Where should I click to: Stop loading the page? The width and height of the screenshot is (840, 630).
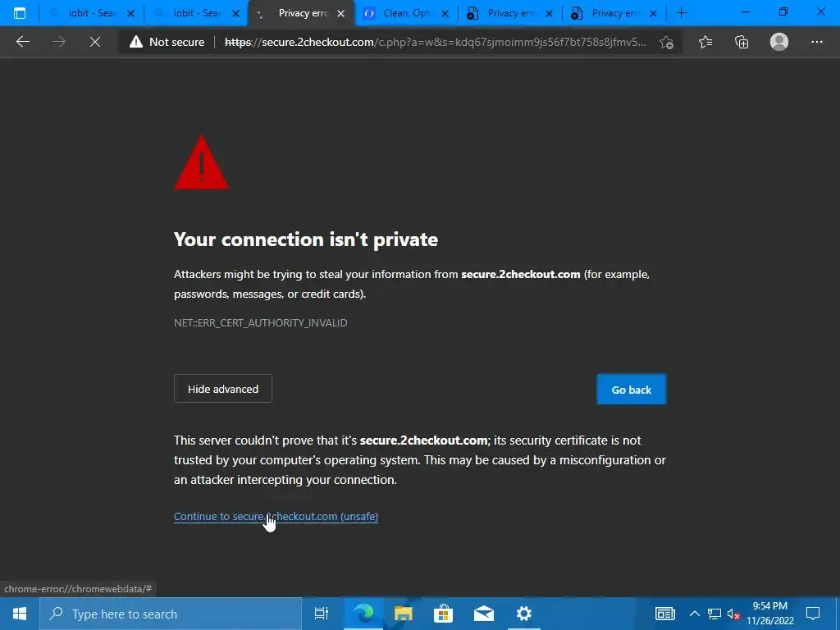pyautogui.click(x=95, y=42)
